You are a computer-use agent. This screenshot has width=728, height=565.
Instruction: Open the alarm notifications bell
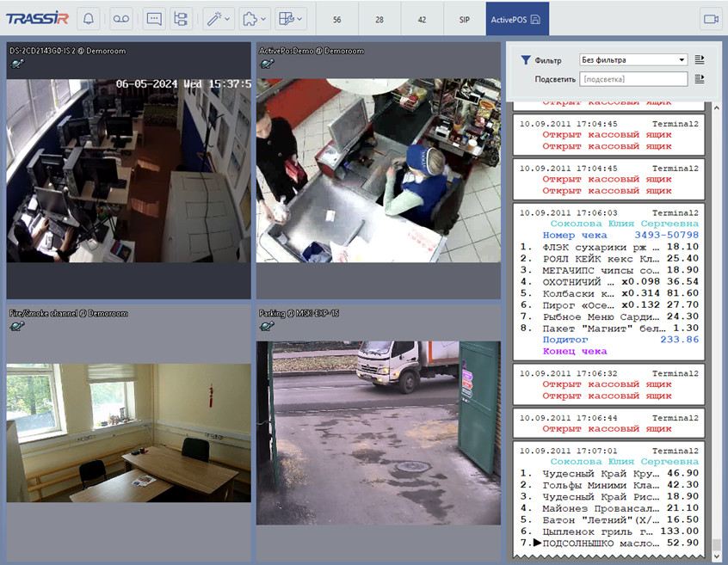[x=89, y=18]
